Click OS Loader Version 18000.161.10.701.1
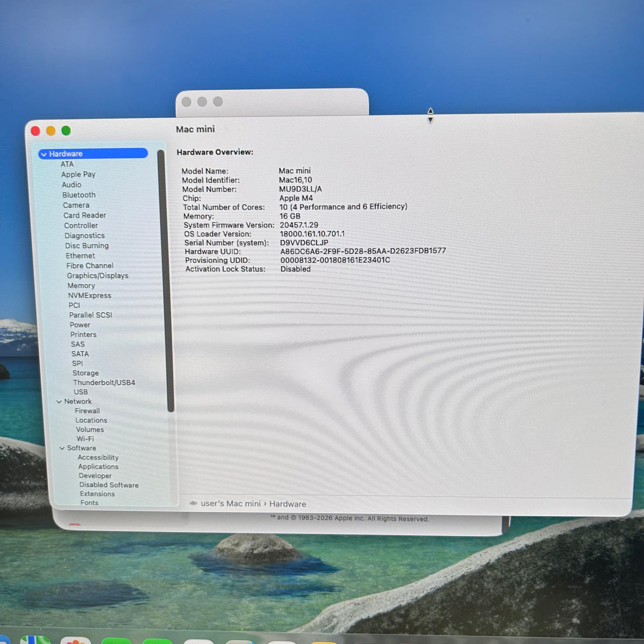Image resolution: width=644 pixels, height=644 pixels. pos(312,234)
